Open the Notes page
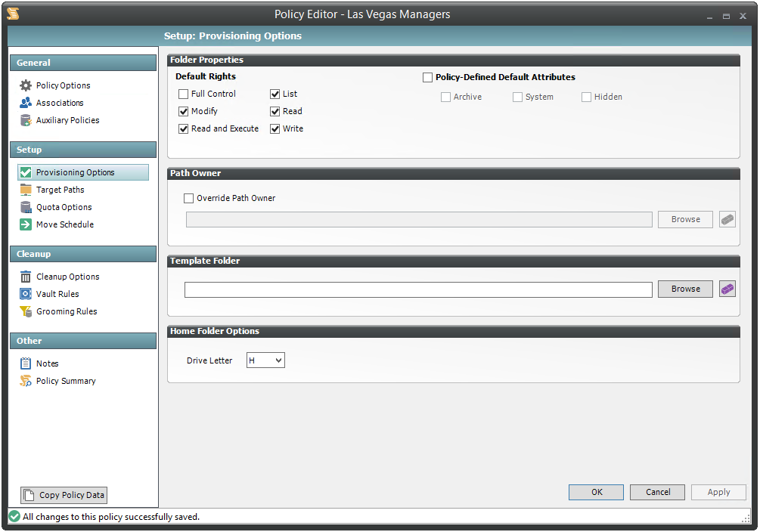The height and width of the screenshot is (532, 760). coord(47,363)
